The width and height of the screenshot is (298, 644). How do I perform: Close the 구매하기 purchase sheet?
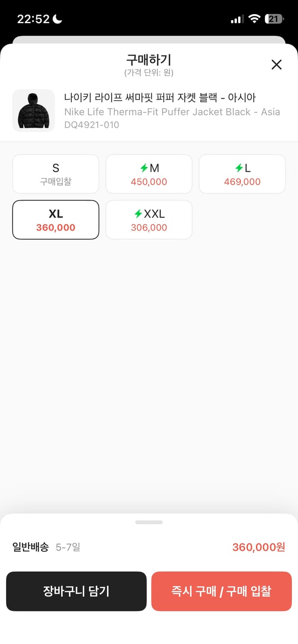276,64
